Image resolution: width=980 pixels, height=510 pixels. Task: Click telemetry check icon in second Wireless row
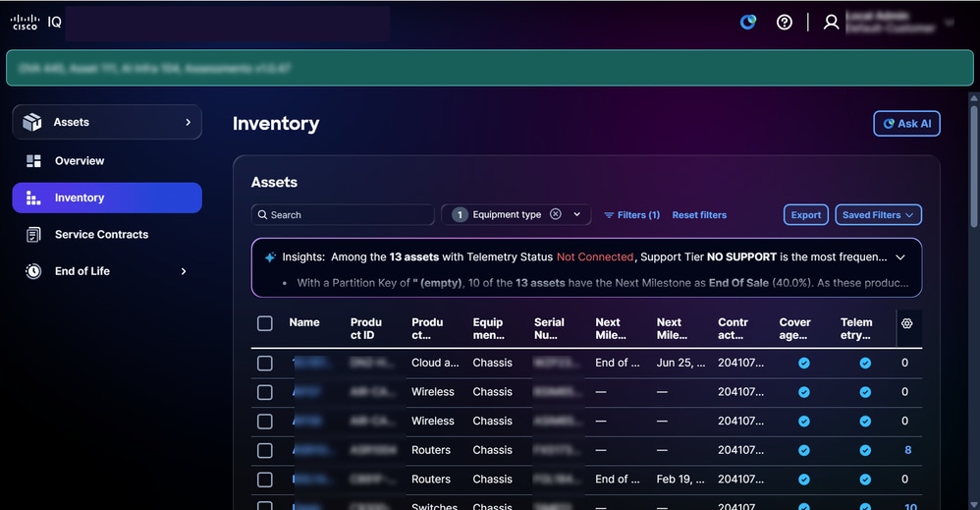coord(865,422)
